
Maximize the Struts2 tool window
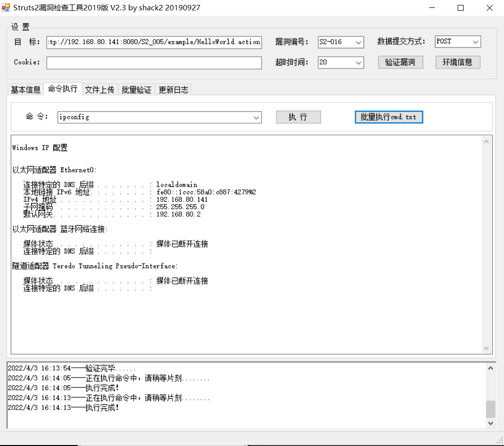(461, 8)
